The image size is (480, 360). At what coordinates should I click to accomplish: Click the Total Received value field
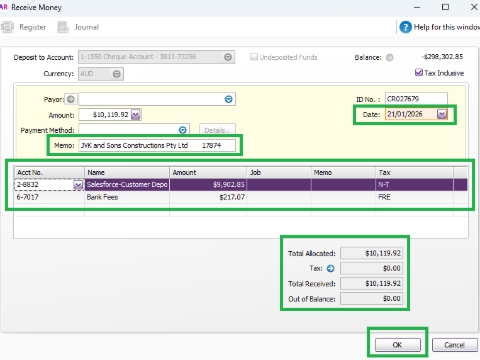pos(371,284)
